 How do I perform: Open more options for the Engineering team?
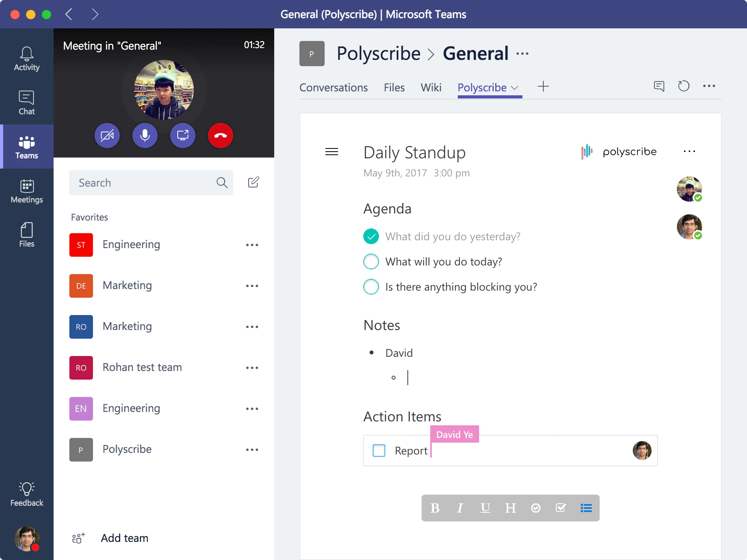point(252,245)
